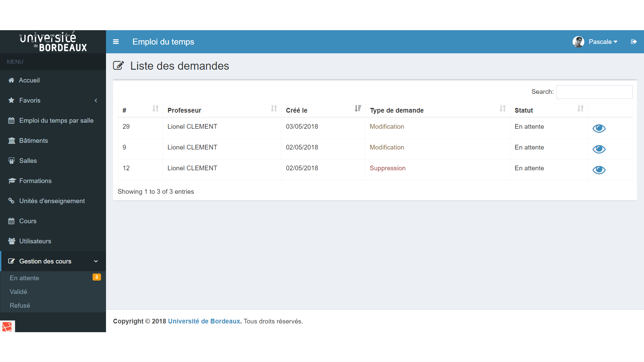Click the hamburger menu icon
Image resolution: width=644 pixels, height=362 pixels.
tap(116, 42)
